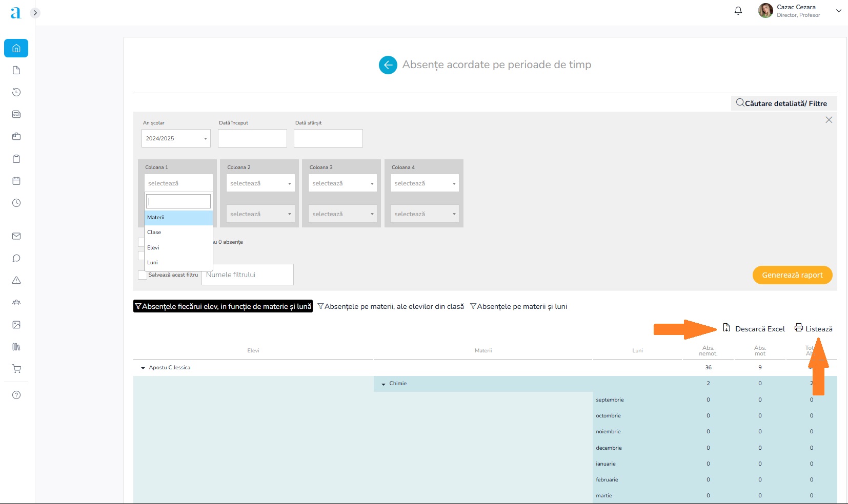The image size is (848, 504).
Task: Collapse the Chimie subject row
Action: 383,384
